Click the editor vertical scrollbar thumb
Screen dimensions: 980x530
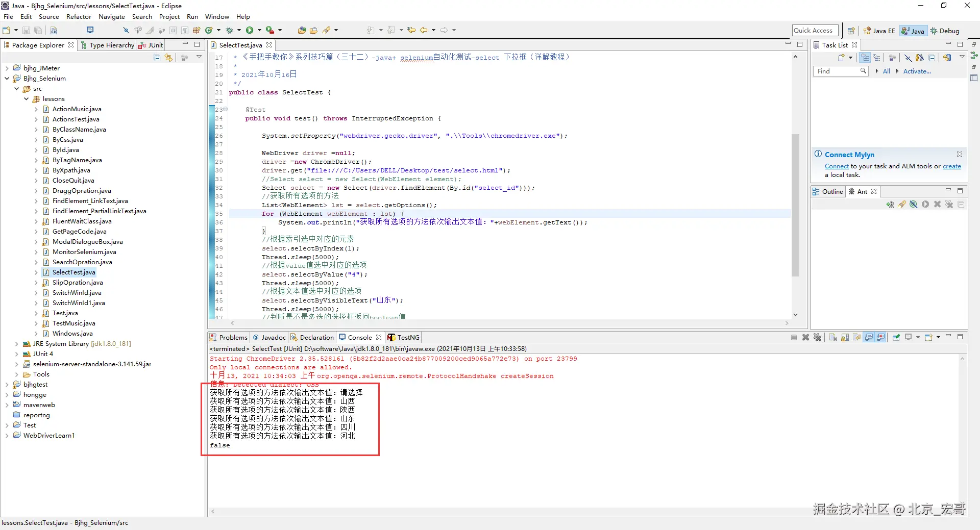click(x=795, y=205)
